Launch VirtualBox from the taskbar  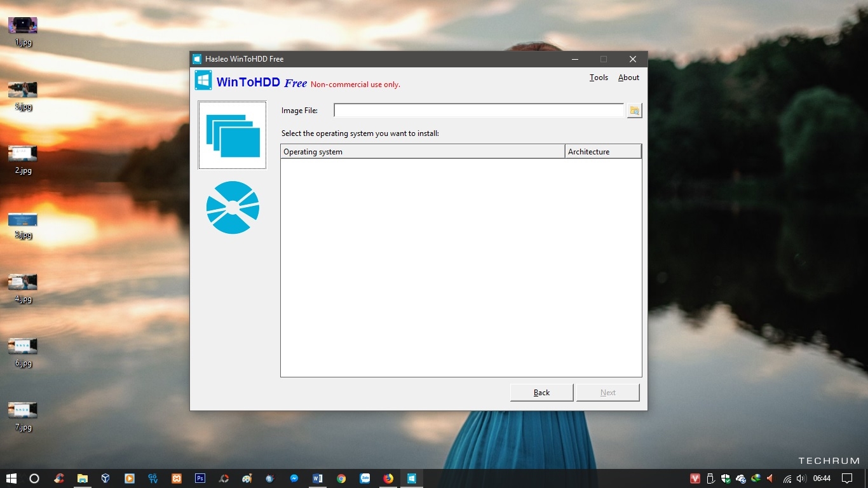(106, 478)
